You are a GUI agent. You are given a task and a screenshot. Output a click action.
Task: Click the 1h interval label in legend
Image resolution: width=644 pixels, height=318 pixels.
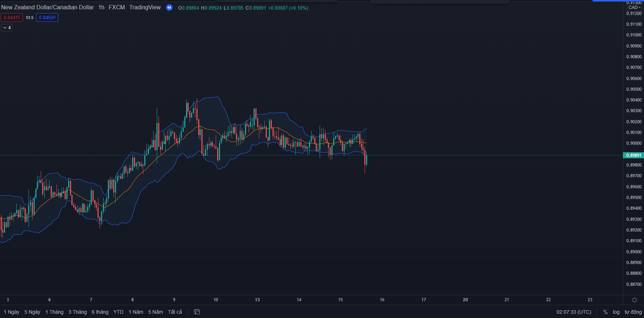[x=101, y=8]
